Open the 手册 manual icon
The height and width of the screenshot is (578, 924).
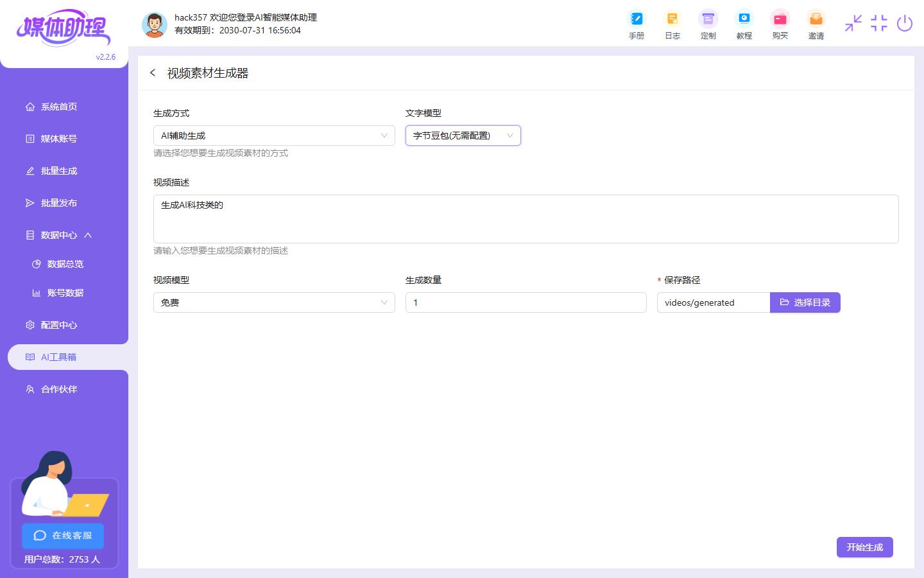click(636, 24)
